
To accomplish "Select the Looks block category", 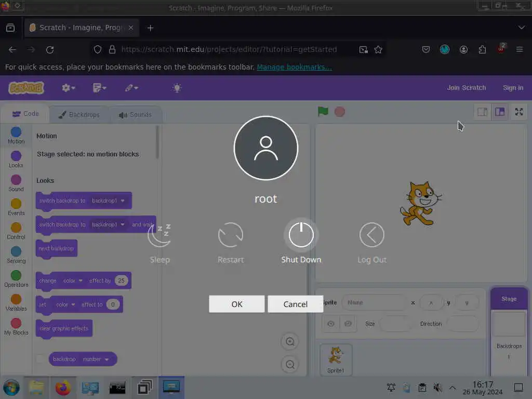I will [16, 159].
